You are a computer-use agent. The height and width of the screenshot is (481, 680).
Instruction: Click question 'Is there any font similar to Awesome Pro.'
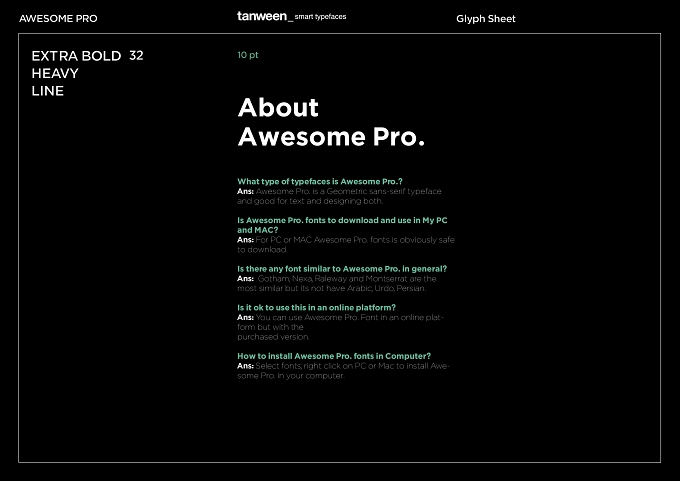click(x=342, y=269)
